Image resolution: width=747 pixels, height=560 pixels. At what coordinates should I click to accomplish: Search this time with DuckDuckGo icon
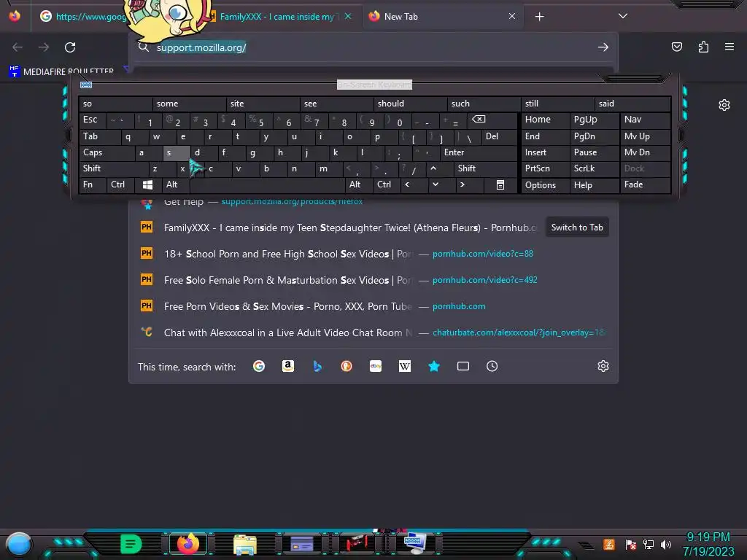click(347, 366)
